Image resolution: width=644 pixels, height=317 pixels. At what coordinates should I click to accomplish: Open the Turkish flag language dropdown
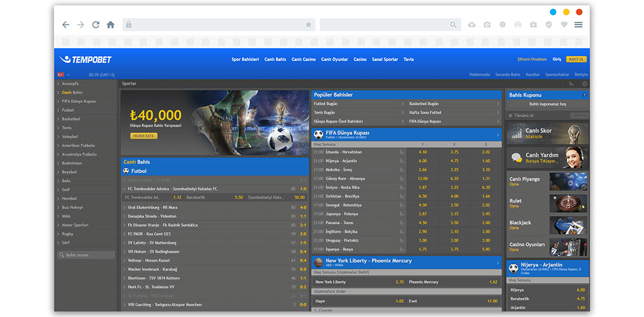click(64, 75)
